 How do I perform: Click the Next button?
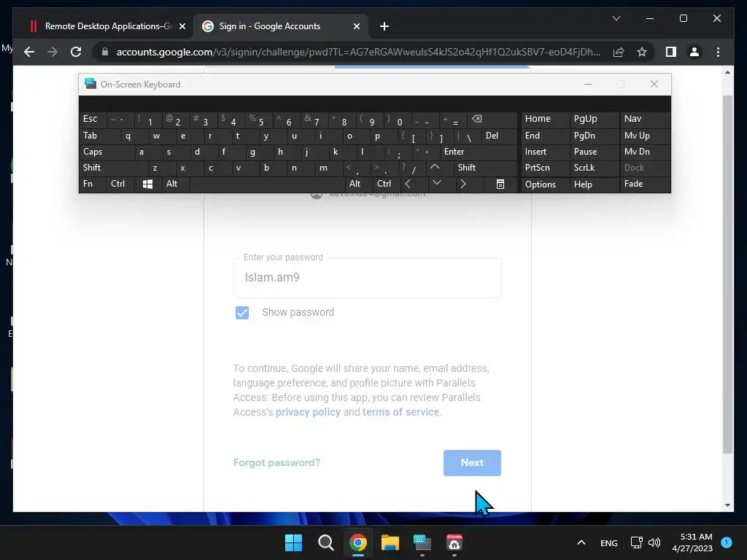[472, 463]
